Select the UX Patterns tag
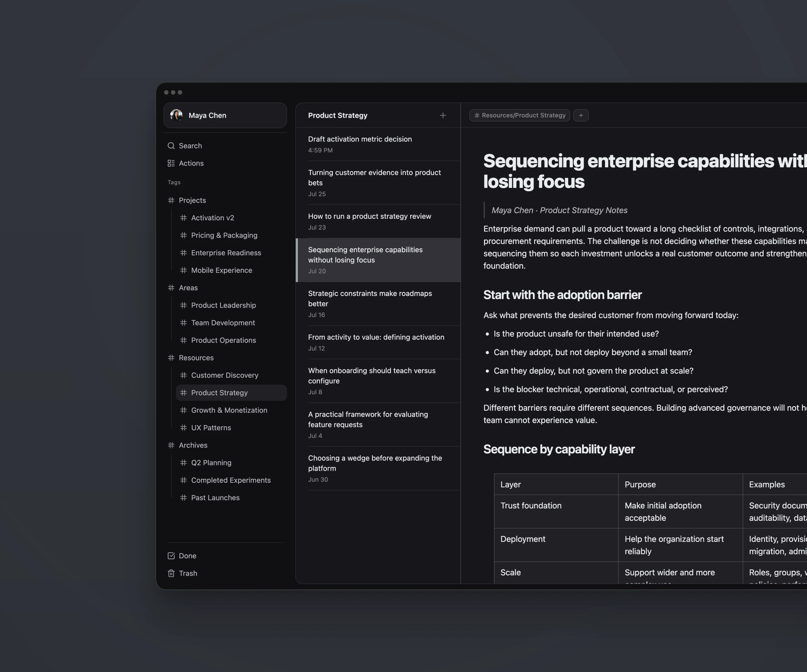This screenshot has width=807, height=672. tap(231, 428)
